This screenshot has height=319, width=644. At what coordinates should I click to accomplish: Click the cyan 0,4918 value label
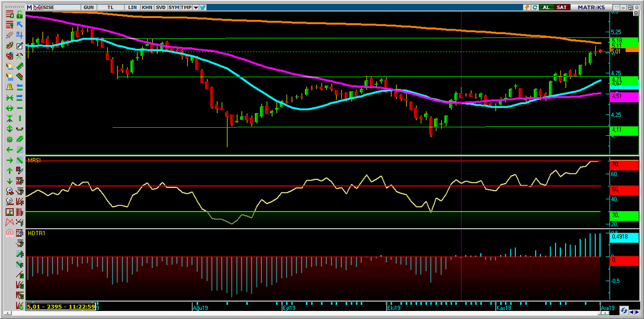click(x=624, y=237)
